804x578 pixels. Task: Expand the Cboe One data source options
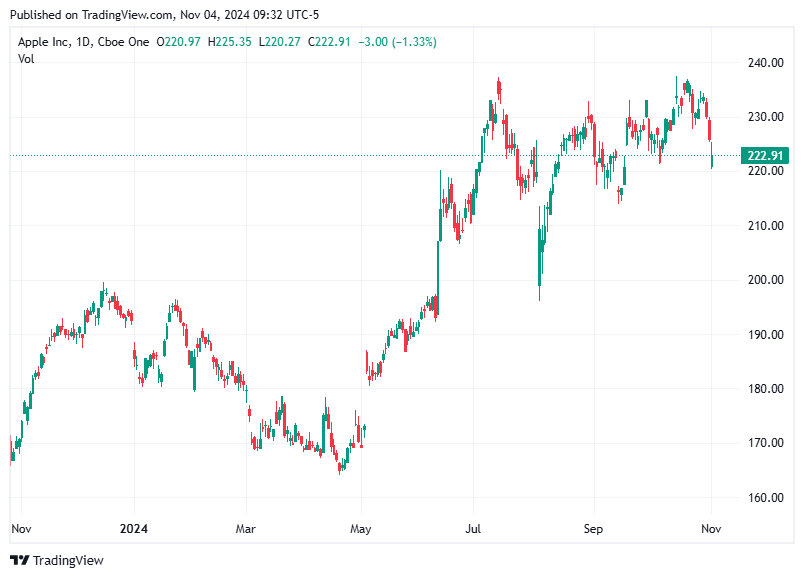click(123, 43)
